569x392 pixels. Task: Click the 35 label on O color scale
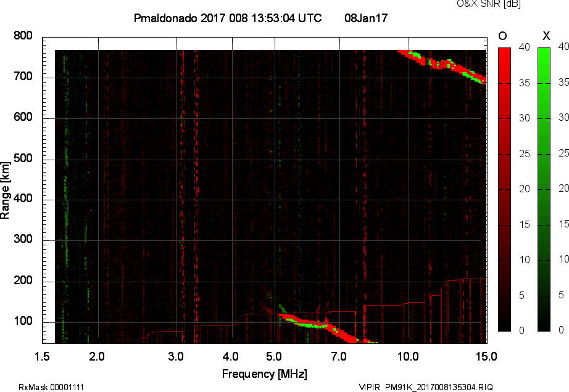tap(525, 83)
